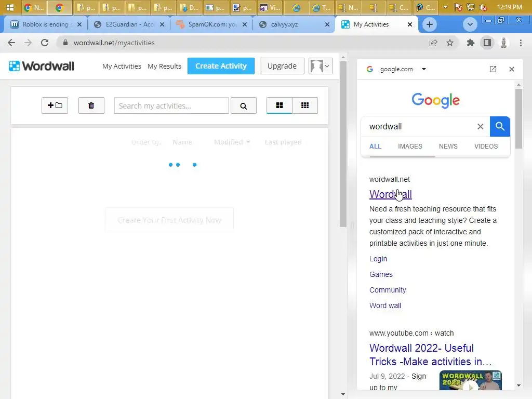Close the Roblox is ending tab
The width and height of the screenshot is (532, 399).
(79, 24)
